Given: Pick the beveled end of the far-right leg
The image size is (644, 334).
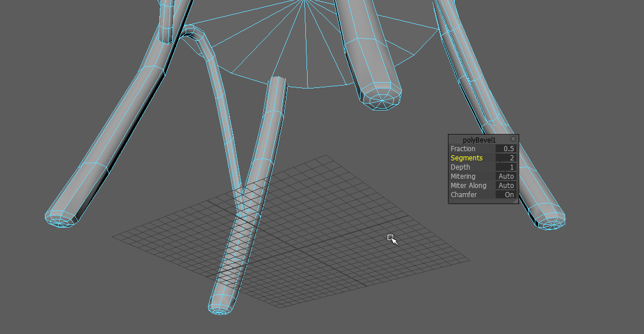Looking at the screenshot, I should tap(550, 220).
